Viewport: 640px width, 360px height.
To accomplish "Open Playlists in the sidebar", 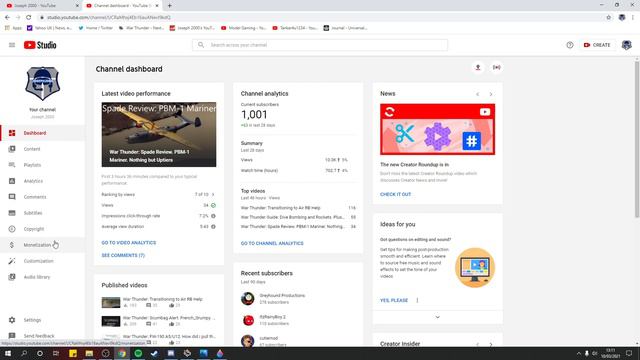I will (x=42, y=165).
